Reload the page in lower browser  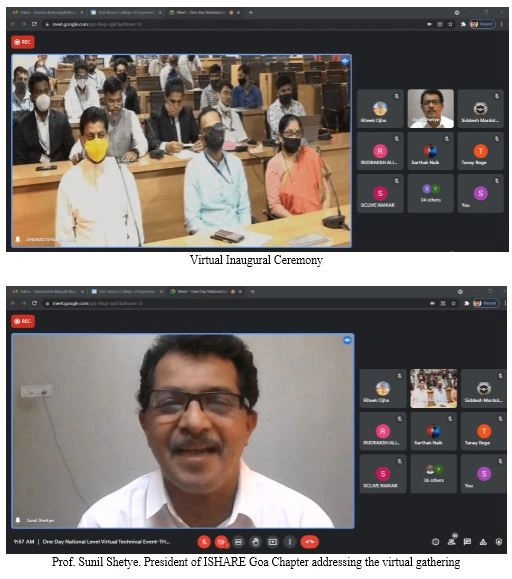coord(34,303)
